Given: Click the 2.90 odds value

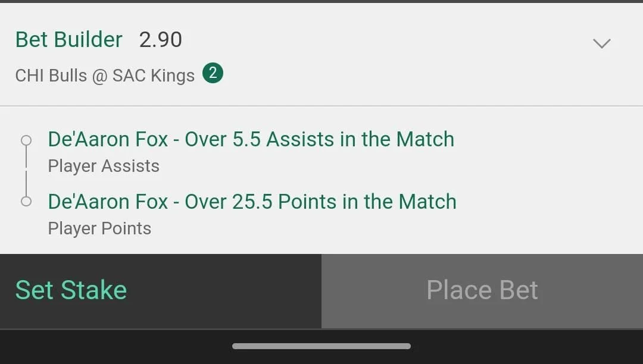Looking at the screenshot, I should 160,40.
